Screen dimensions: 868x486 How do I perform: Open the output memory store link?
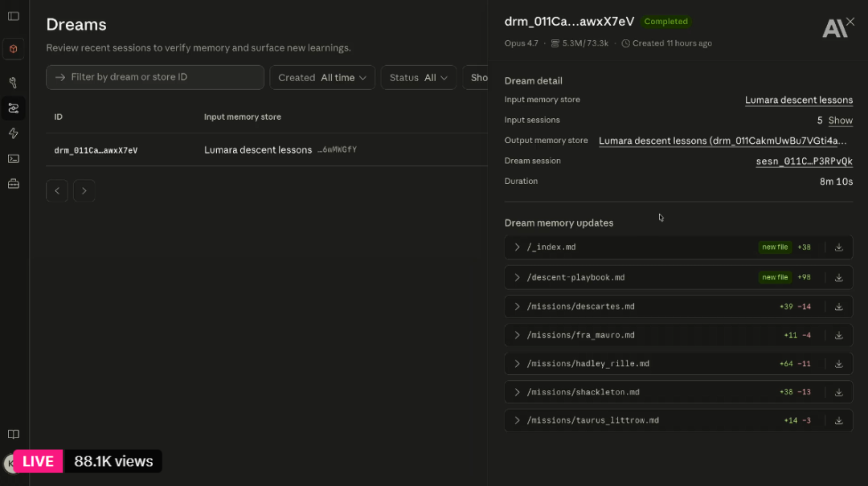723,141
